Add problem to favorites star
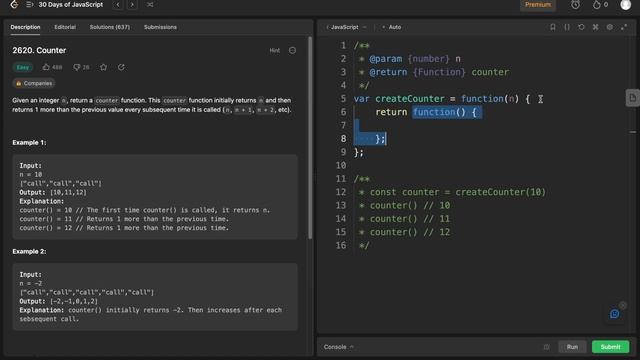 click(x=104, y=67)
